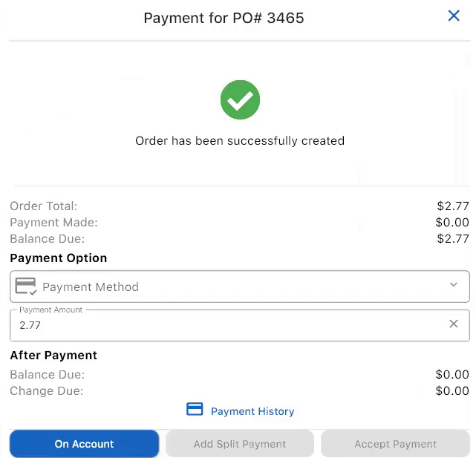Open the Payment History link
The height and width of the screenshot is (458, 476).
pyautogui.click(x=252, y=411)
